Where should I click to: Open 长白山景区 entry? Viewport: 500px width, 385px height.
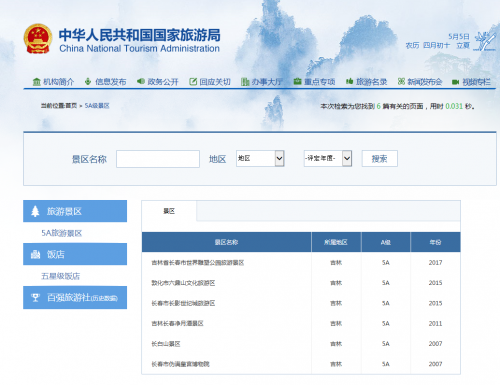click(166, 344)
